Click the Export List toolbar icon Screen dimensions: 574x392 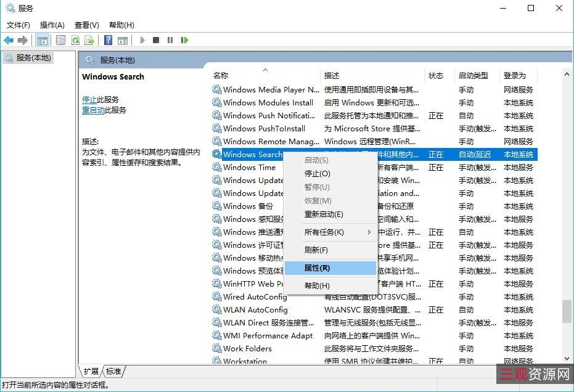[89, 40]
